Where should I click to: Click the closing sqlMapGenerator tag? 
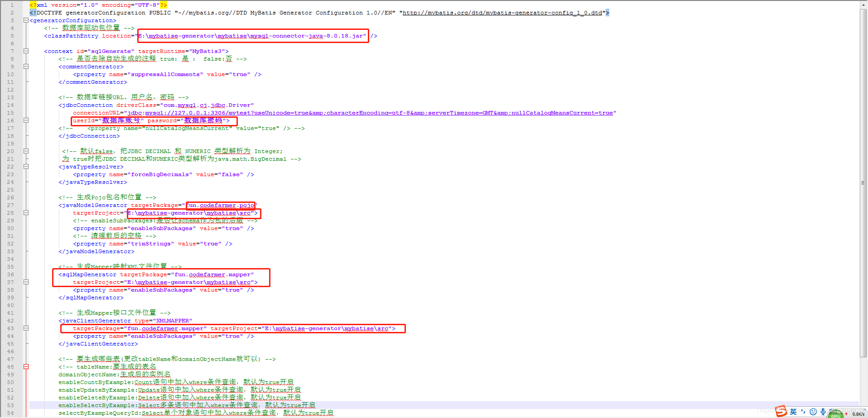(91, 298)
